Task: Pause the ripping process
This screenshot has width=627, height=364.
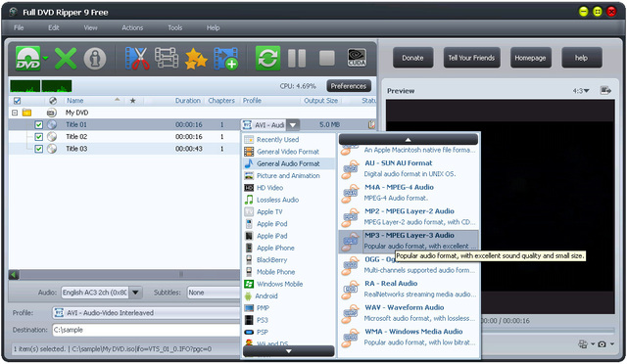Action: [297, 59]
